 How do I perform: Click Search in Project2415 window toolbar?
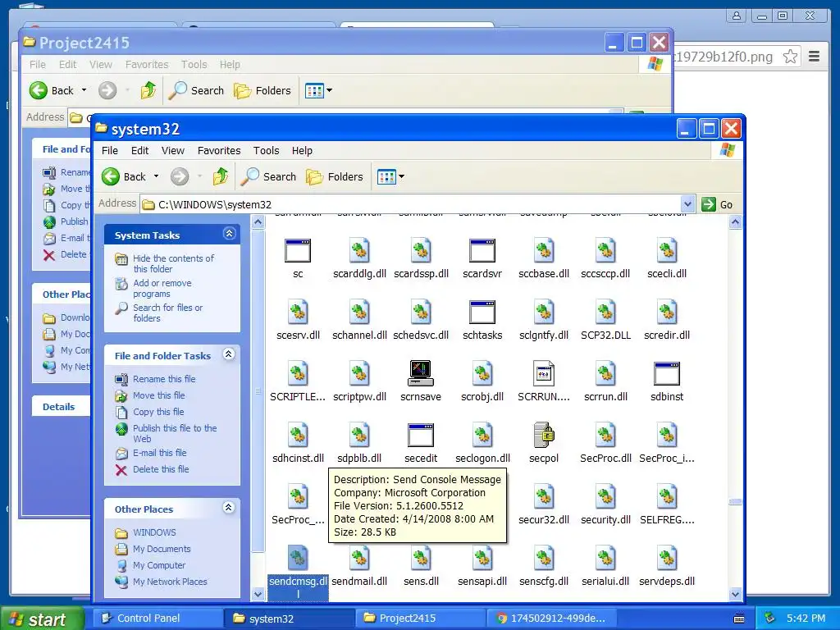click(197, 90)
